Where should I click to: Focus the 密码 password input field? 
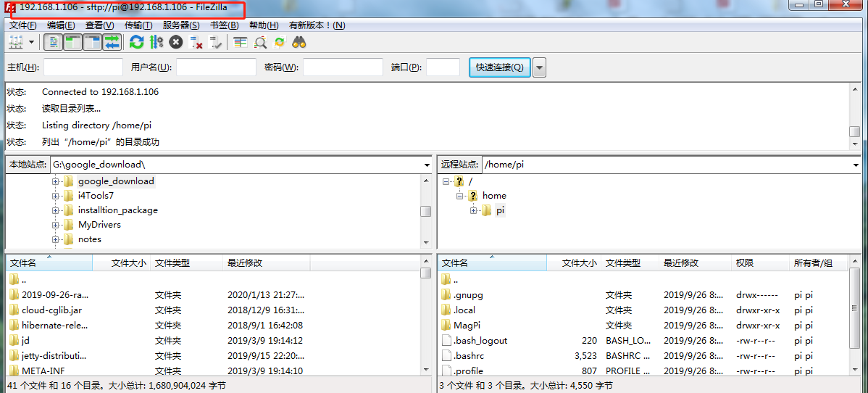pos(343,67)
